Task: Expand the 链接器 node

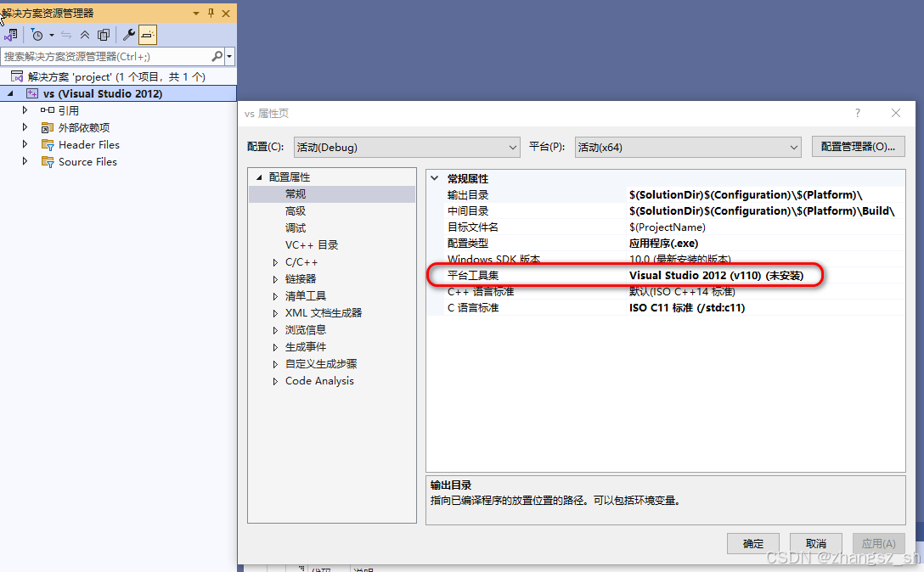Action: tap(275, 279)
